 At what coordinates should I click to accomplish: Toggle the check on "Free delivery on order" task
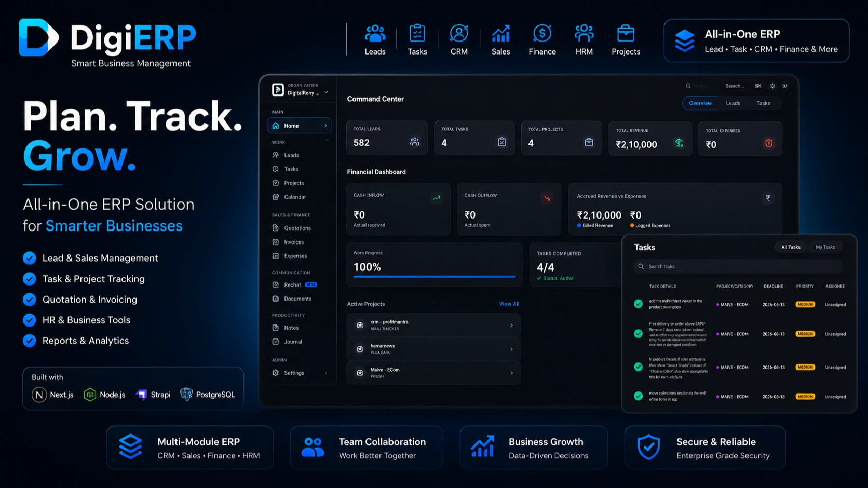pos(638,334)
